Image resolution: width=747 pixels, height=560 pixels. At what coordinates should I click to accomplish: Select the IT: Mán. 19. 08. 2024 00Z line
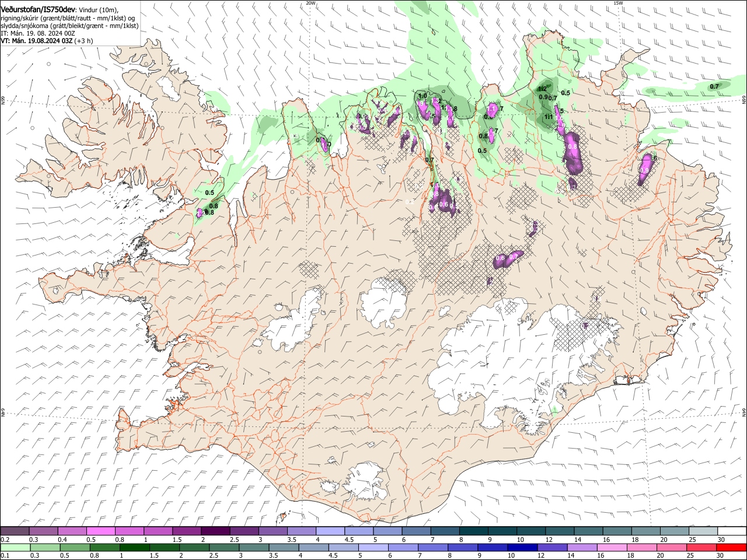click(x=38, y=33)
